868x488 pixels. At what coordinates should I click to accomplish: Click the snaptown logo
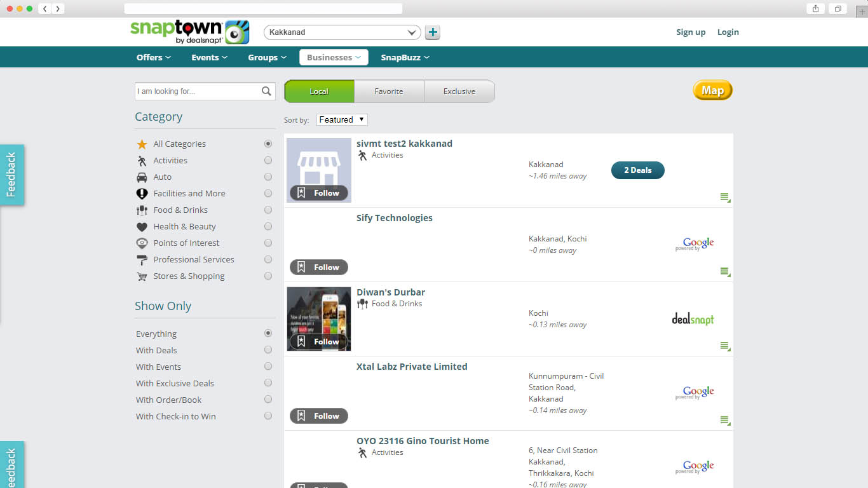coord(189,32)
